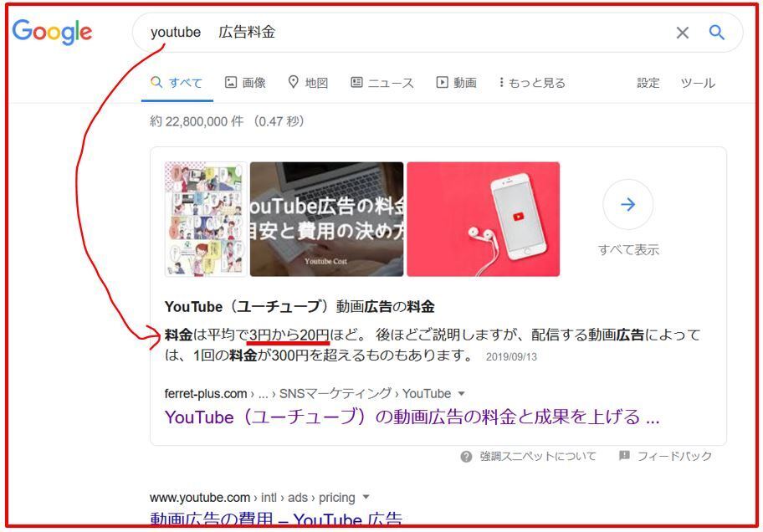Click the question mark snippet help icon
The height and width of the screenshot is (532, 763).
466,457
